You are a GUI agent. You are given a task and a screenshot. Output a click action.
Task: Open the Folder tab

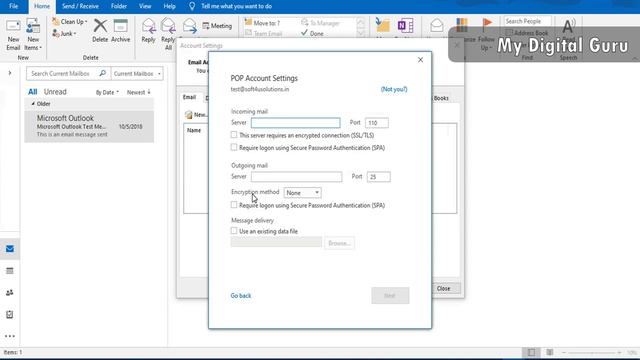pyautogui.click(x=119, y=6)
